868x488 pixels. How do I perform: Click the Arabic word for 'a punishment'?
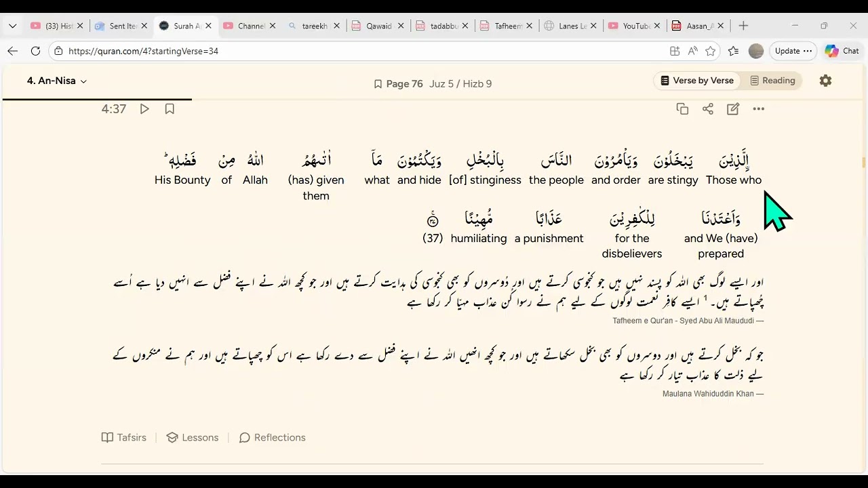[x=549, y=218]
